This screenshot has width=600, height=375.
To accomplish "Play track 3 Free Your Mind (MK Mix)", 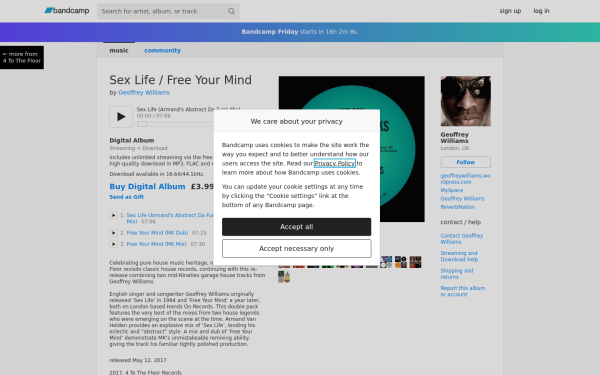I will point(113,244).
